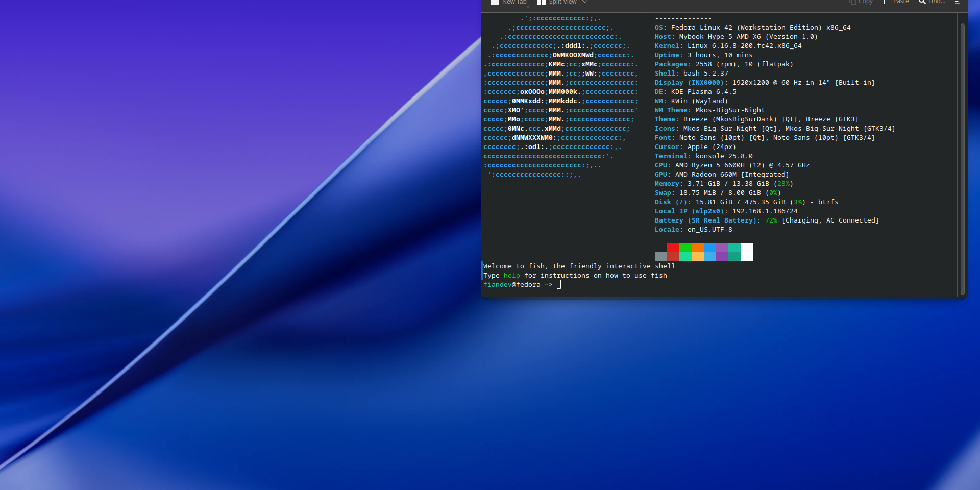This screenshot has width=980, height=490.
Task: Click the New Tab icon in Konsole toolbar
Action: 494,3
